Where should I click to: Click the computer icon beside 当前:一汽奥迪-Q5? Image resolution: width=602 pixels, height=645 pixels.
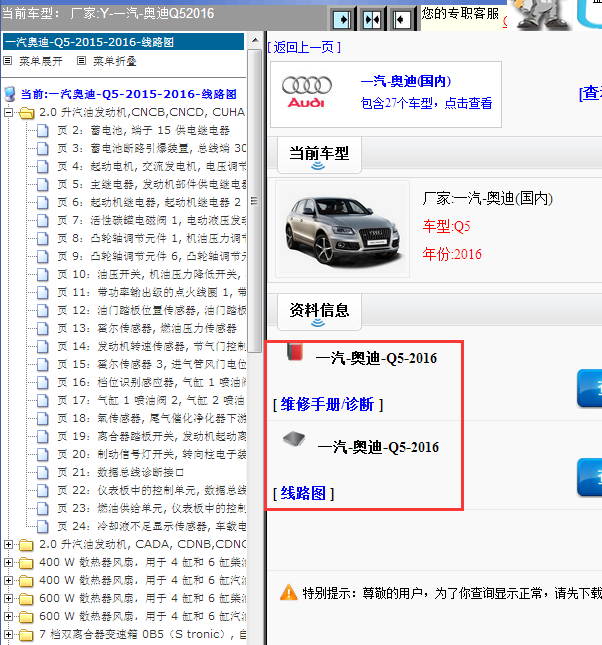point(10,94)
